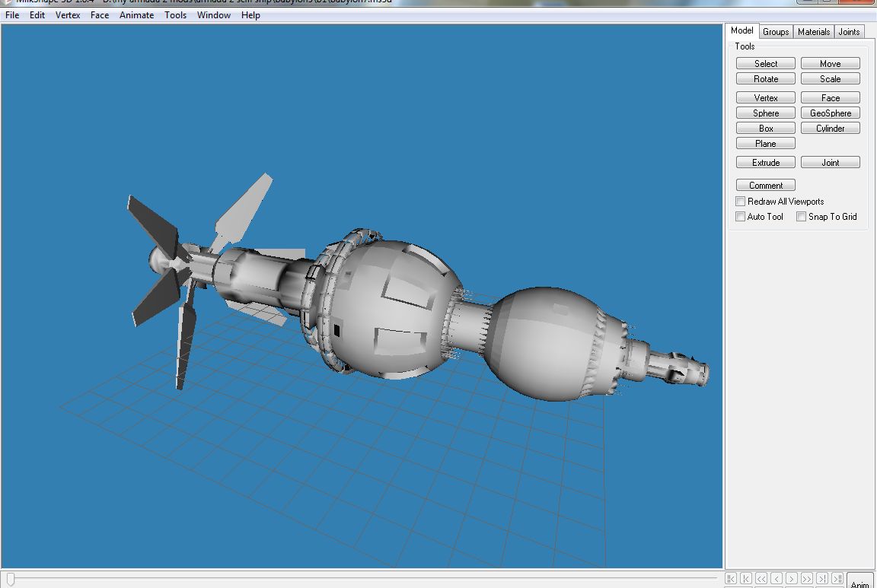877x588 pixels.
Task: Click the play forward double-arrow button
Action: 806,579
